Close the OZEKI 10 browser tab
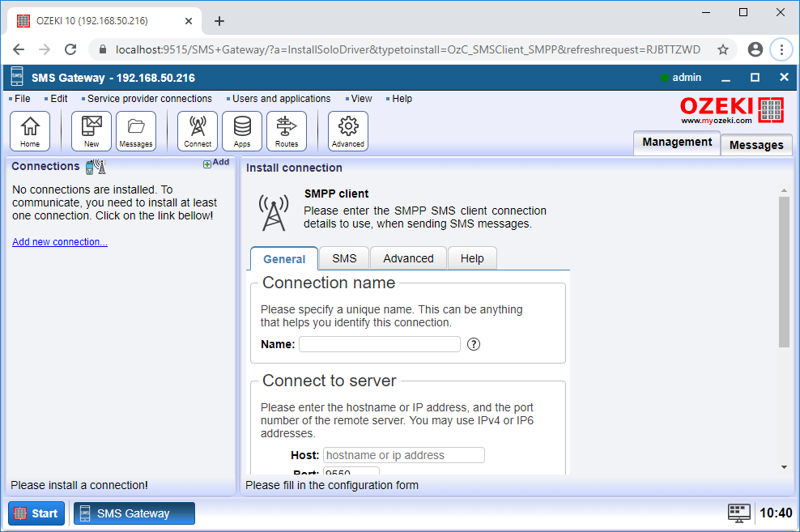800x532 pixels. pos(189,21)
